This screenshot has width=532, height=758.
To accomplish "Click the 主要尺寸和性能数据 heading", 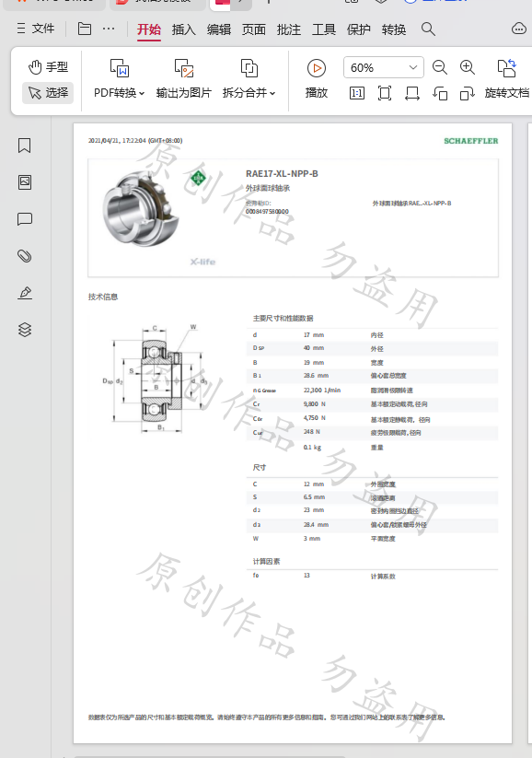I will click(x=283, y=318).
